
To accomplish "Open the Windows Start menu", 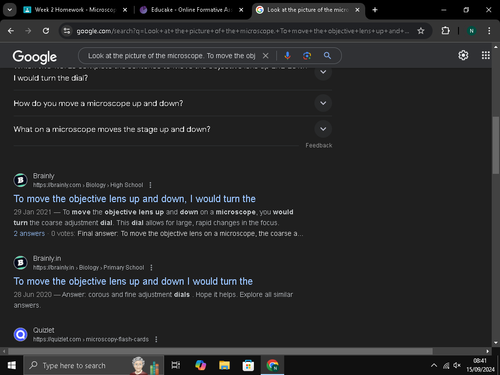I will pyautogui.click(x=12, y=365).
